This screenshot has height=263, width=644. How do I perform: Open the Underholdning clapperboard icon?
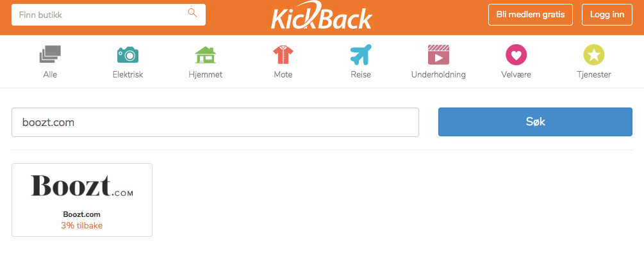pos(438,54)
